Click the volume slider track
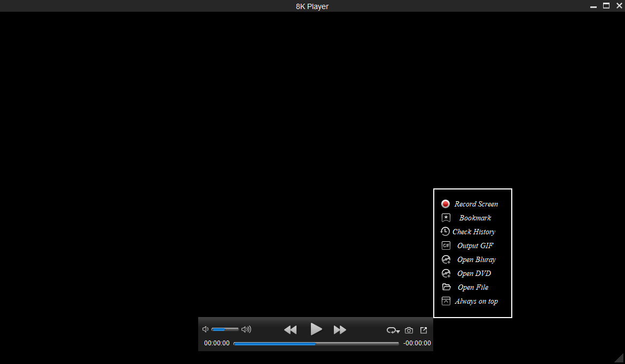The image size is (625, 364). pos(225,329)
